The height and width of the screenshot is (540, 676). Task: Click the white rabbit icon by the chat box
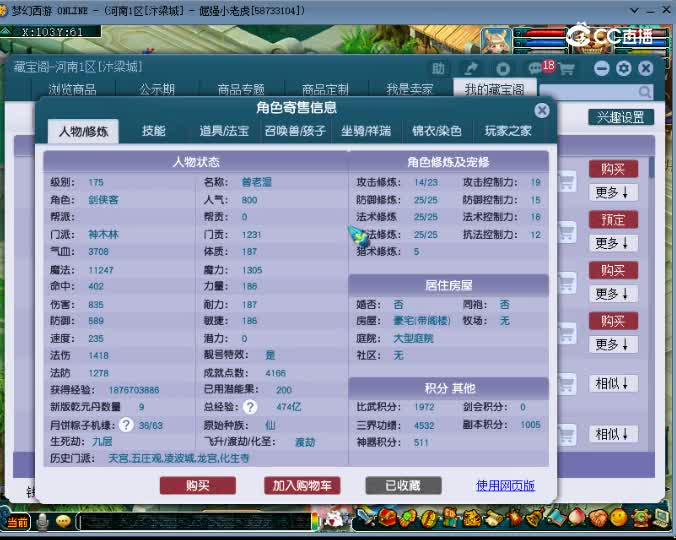click(333, 520)
